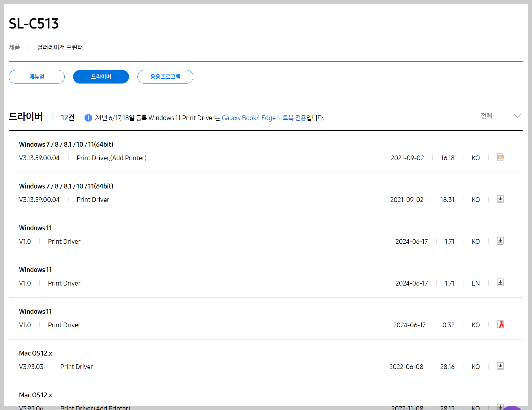The image size is (532, 410).
Task: Click the 제품 label
Action: click(14, 47)
